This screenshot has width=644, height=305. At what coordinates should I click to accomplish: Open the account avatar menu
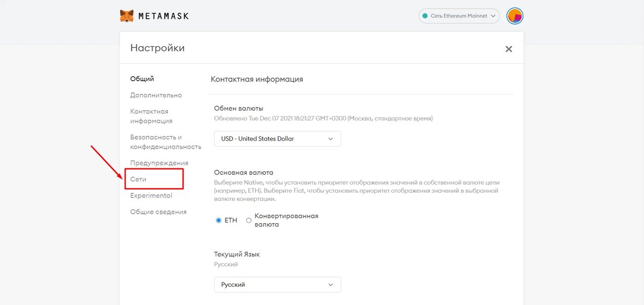point(515,16)
